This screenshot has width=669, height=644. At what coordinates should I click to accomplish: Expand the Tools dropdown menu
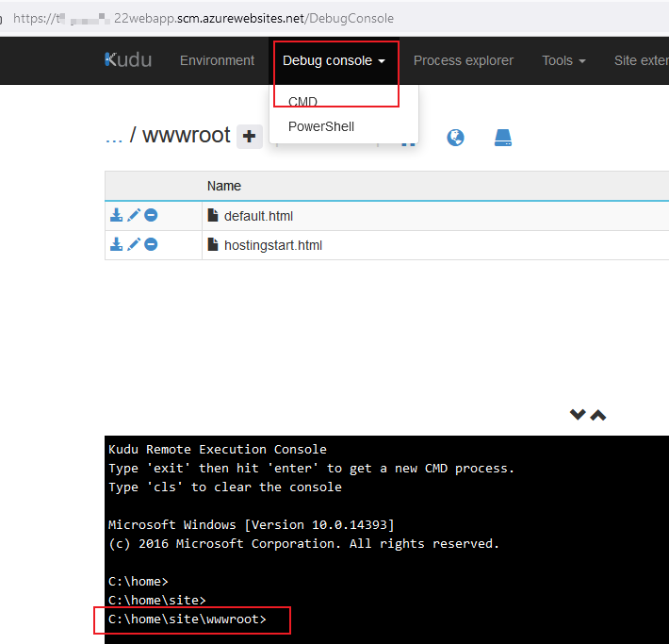(x=563, y=60)
